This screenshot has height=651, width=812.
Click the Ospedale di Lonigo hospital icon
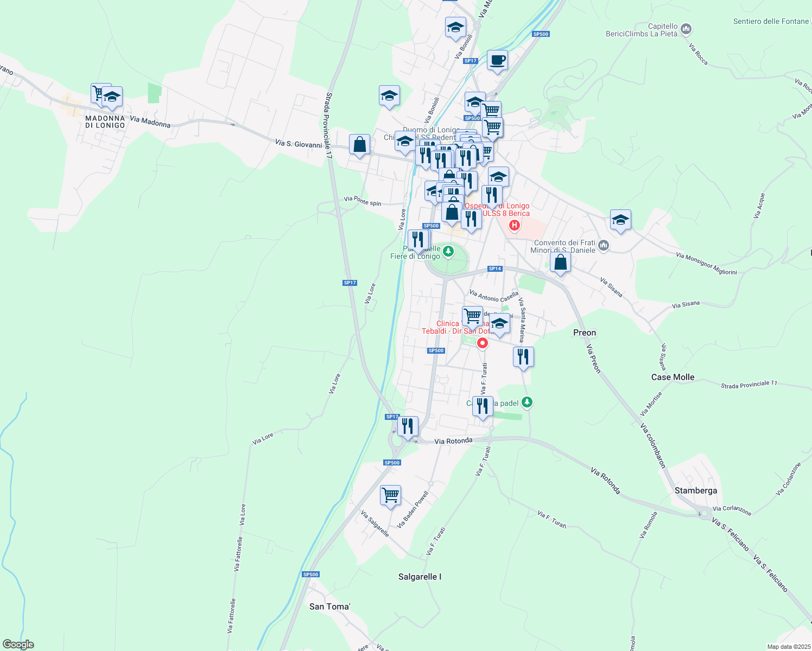514,225
